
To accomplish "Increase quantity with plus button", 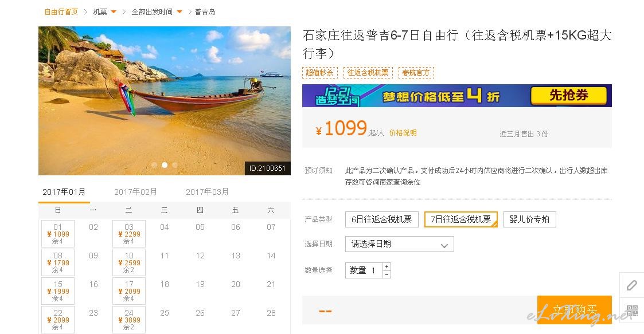I will pyautogui.click(x=387, y=267).
